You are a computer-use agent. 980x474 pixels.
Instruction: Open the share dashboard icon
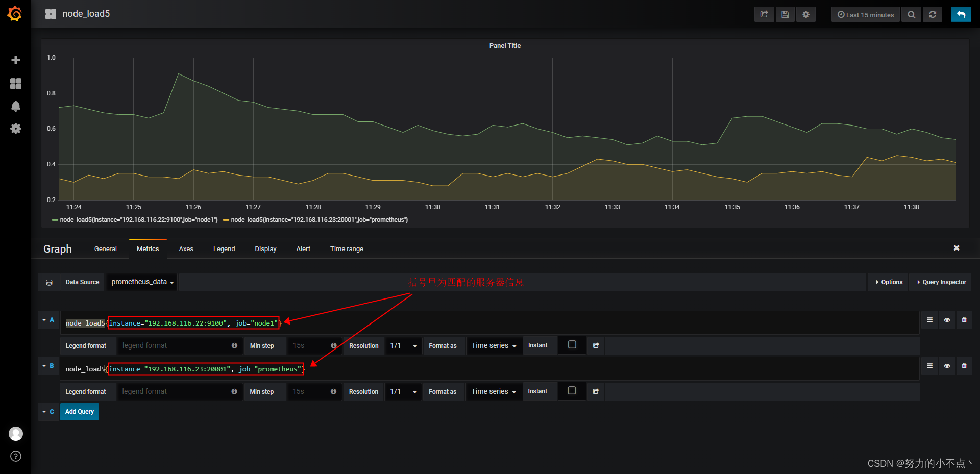tap(764, 14)
